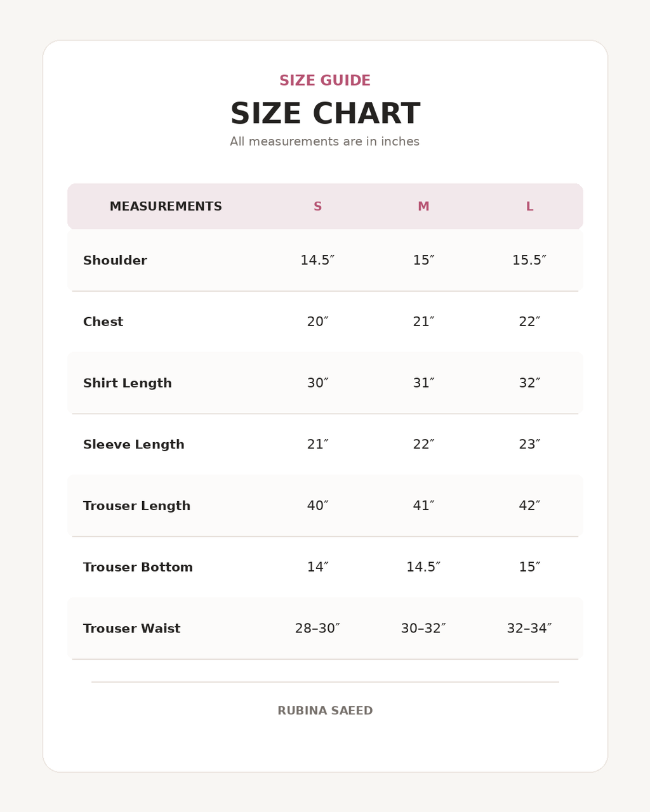Click the 40″ small trouser length value
Image resolution: width=650 pixels, height=812 pixels.
tap(317, 506)
